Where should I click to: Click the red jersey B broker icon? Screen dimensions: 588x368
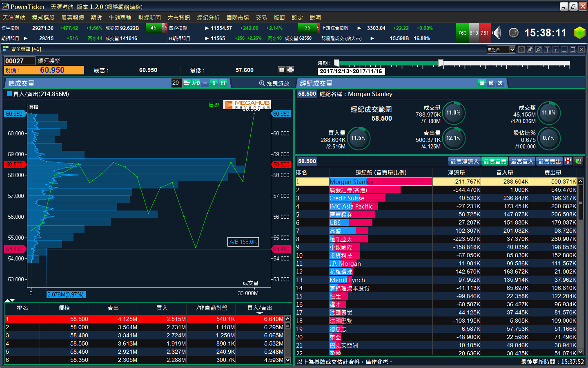(568, 162)
